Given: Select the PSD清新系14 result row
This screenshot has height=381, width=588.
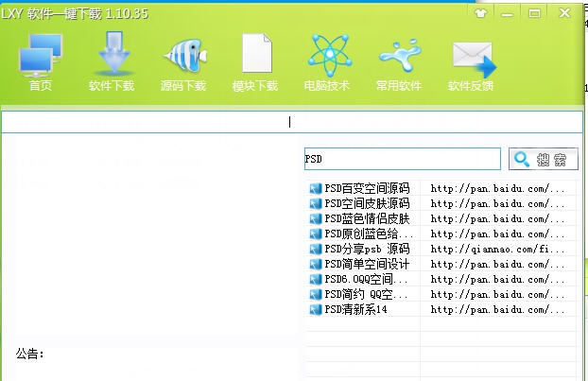Looking at the screenshot, I should tap(441, 309).
